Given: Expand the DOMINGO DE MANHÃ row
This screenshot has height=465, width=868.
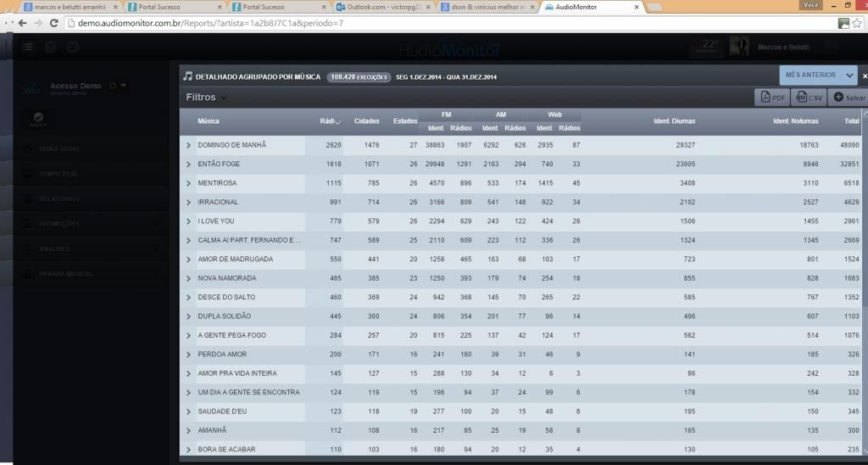Looking at the screenshot, I should click(189, 145).
